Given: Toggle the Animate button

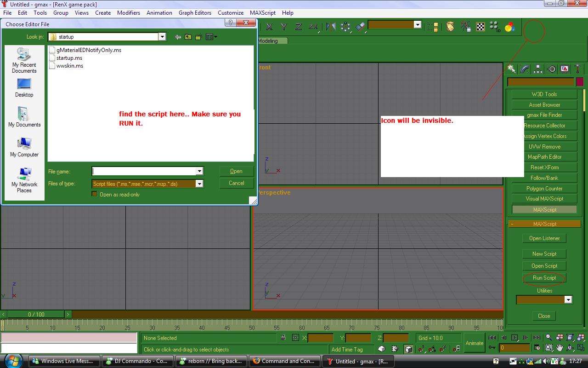Looking at the screenshot, I should 474,343.
